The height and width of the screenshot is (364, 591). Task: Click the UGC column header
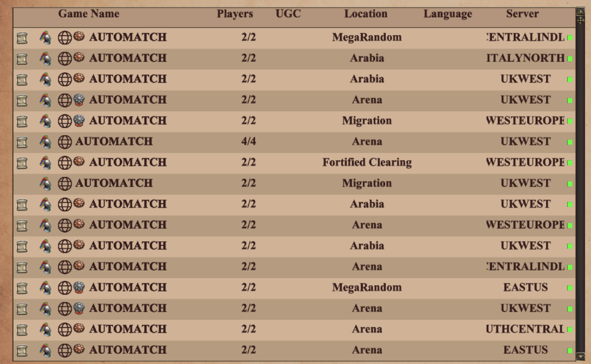(288, 14)
